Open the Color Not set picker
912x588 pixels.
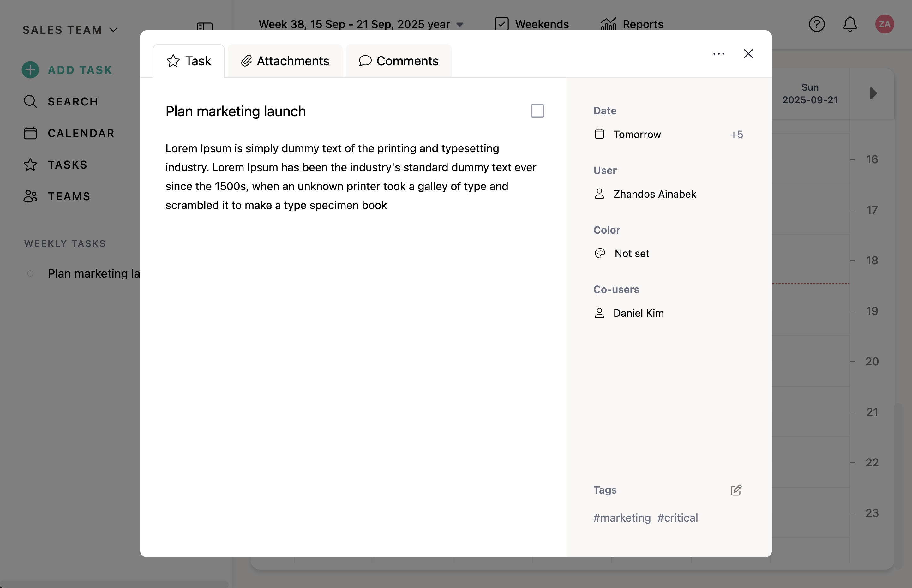click(631, 254)
